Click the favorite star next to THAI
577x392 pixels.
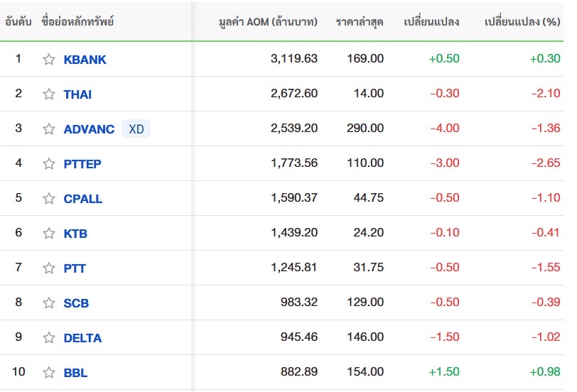48,94
